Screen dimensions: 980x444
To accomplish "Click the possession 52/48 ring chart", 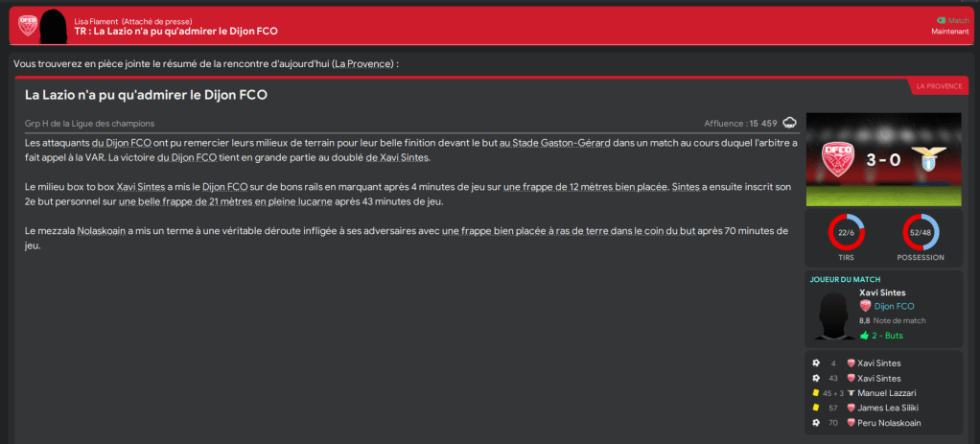I will (921, 233).
